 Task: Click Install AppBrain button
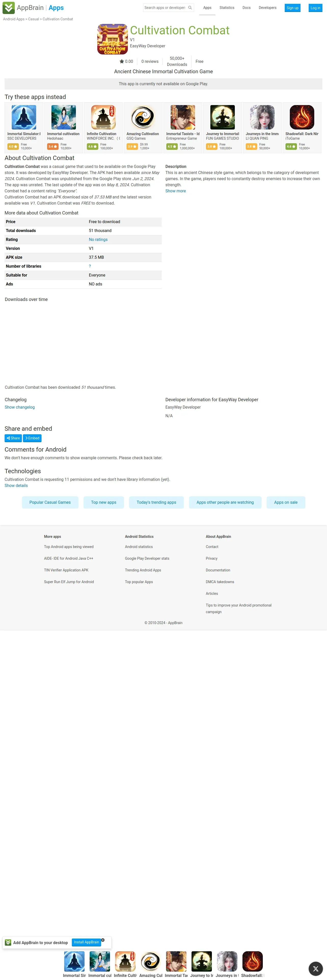[x=86, y=942]
